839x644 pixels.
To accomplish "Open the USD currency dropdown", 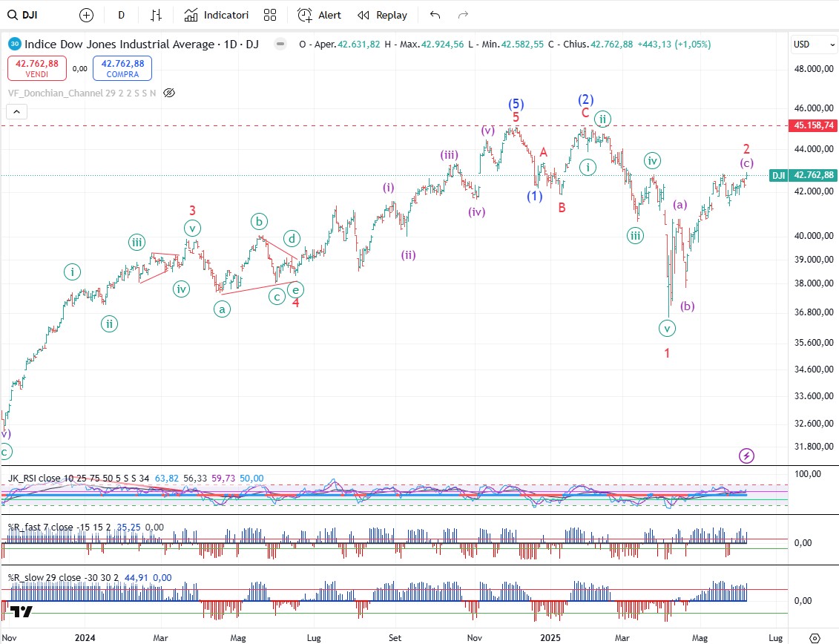I will pos(814,45).
